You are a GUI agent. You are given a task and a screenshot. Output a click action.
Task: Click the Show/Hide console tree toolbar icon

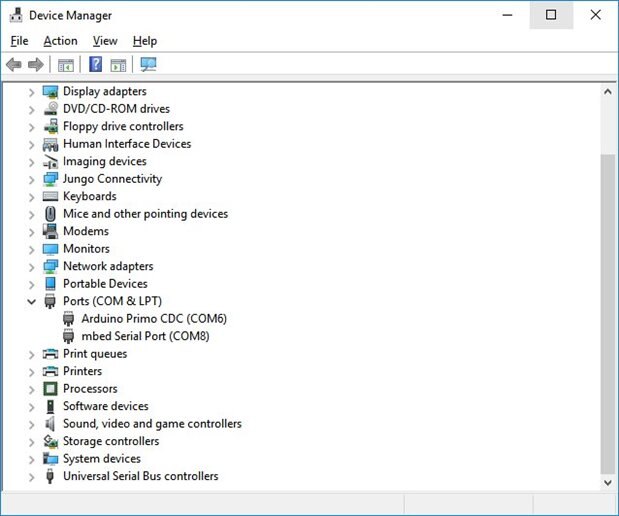[65, 65]
